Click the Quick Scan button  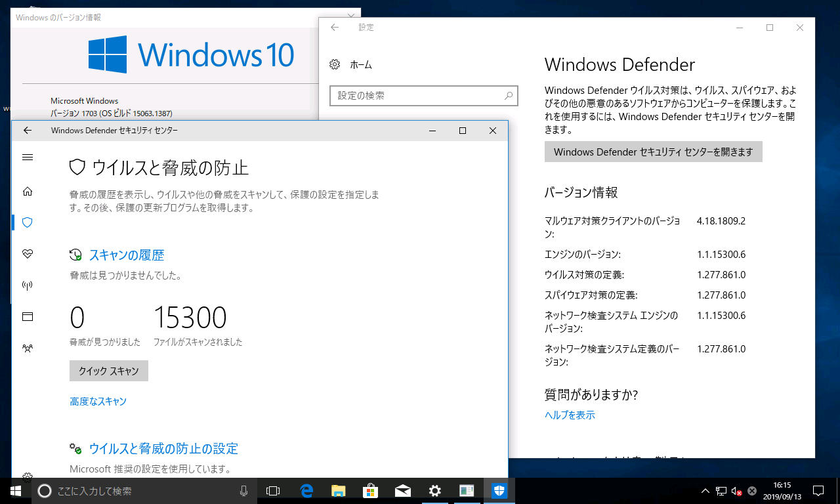[x=109, y=371]
